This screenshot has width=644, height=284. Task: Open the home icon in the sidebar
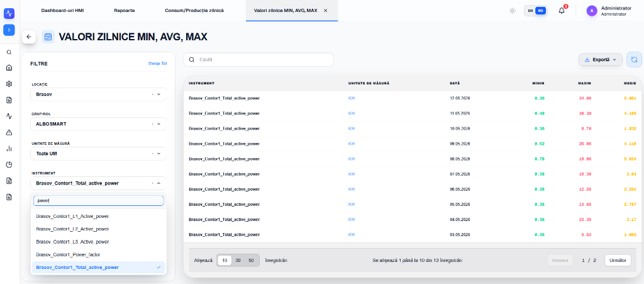9,68
